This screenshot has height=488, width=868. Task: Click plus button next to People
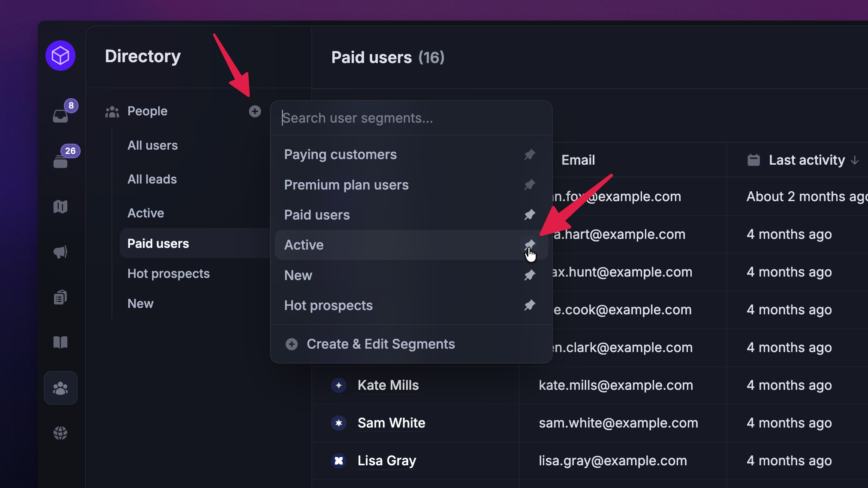point(255,111)
